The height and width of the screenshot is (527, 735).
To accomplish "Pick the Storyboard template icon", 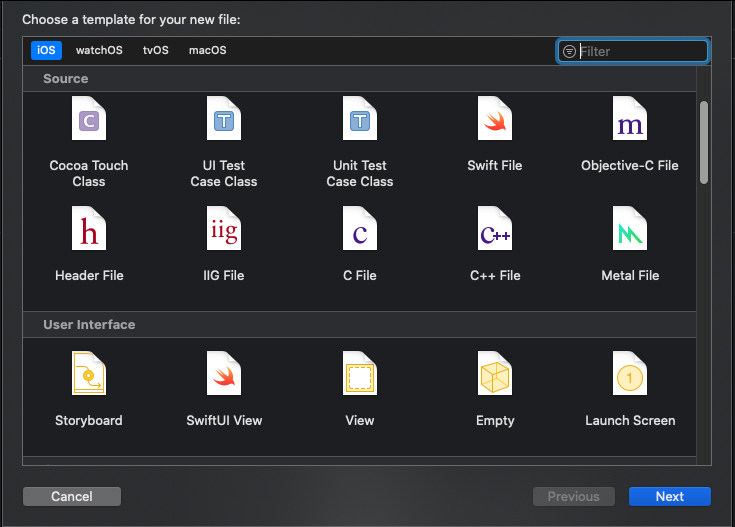I will pyautogui.click(x=89, y=373).
